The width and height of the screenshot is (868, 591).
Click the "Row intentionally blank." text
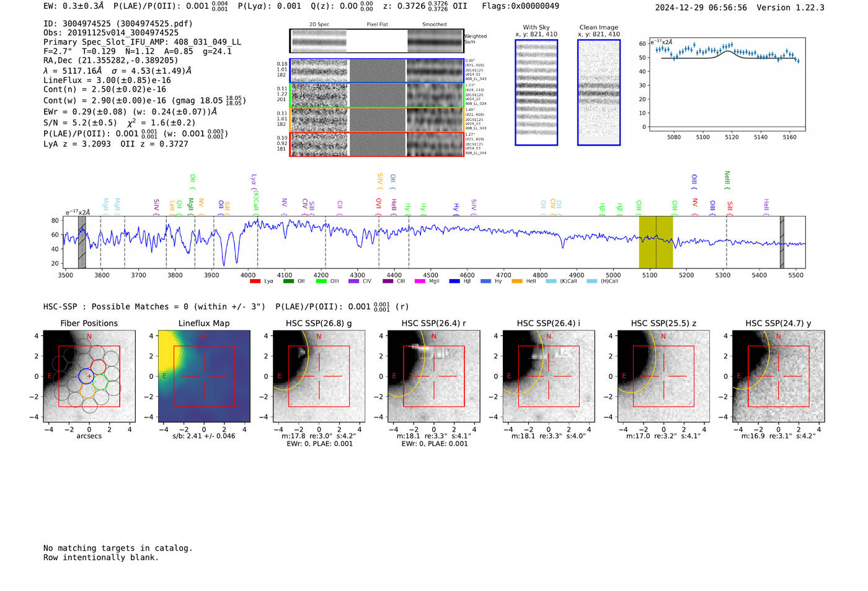pos(101,558)
